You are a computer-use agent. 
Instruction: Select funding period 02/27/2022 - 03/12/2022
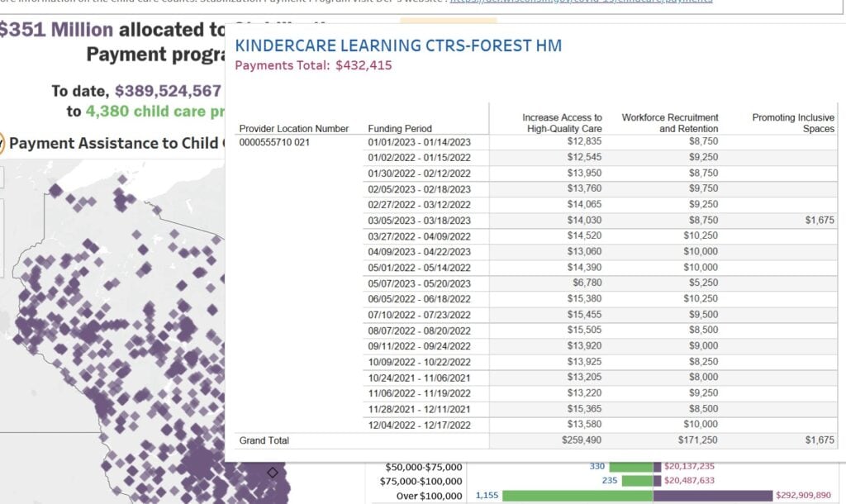click(x=419, y=205)
